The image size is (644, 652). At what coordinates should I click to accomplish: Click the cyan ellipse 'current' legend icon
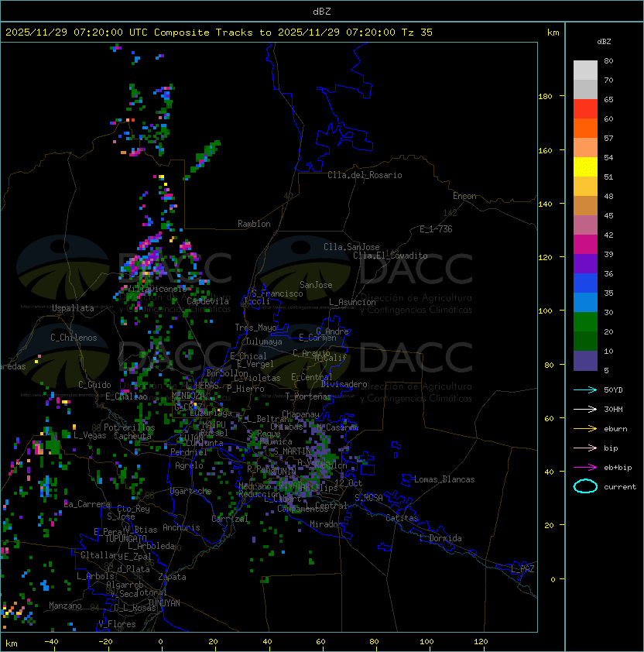click(585, 486)
